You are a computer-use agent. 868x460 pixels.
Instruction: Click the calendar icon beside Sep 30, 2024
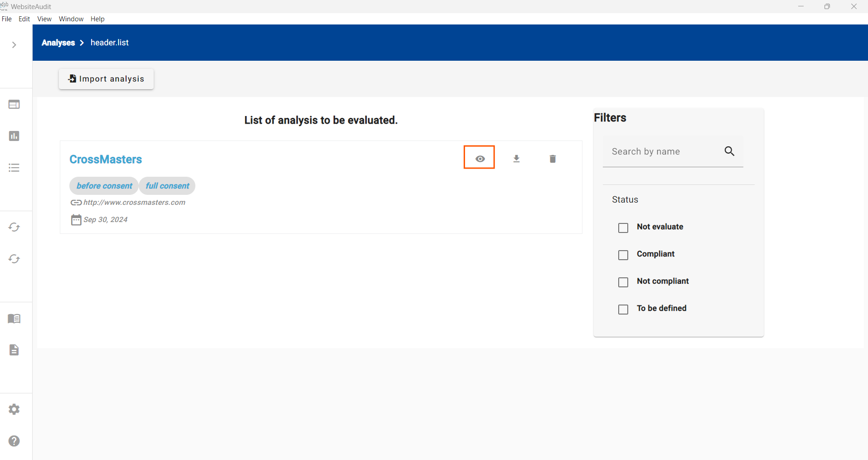pos(76,220)
